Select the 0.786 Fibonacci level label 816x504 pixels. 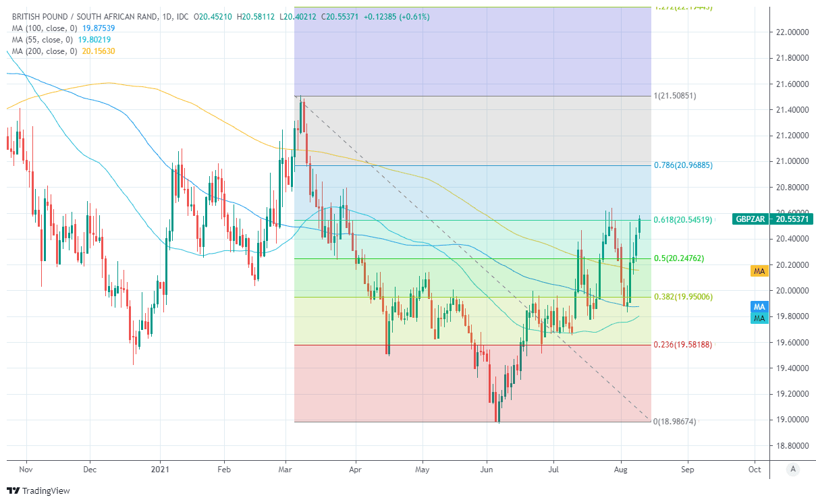[683, 165]
